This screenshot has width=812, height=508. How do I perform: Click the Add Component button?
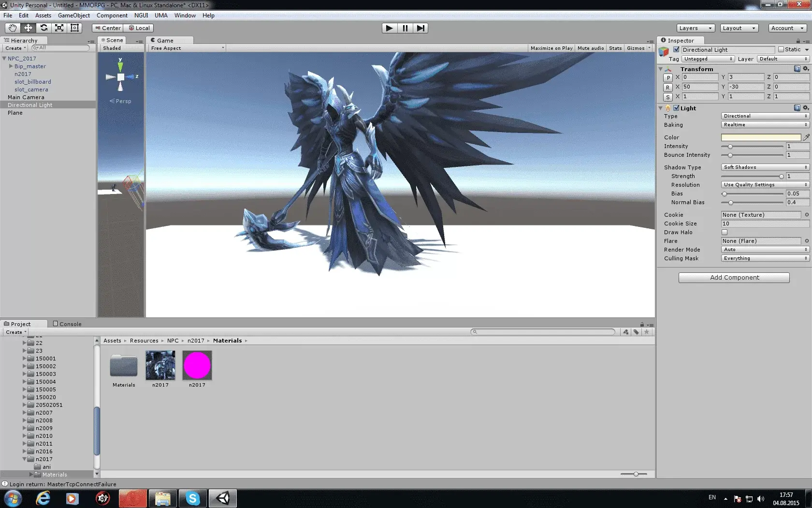734,278
